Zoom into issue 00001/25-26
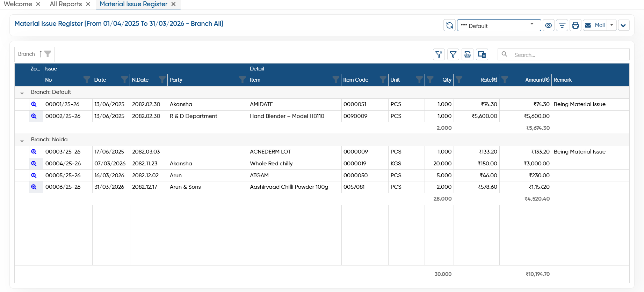This screenshot has width=644, height=292. coord(34,104)
